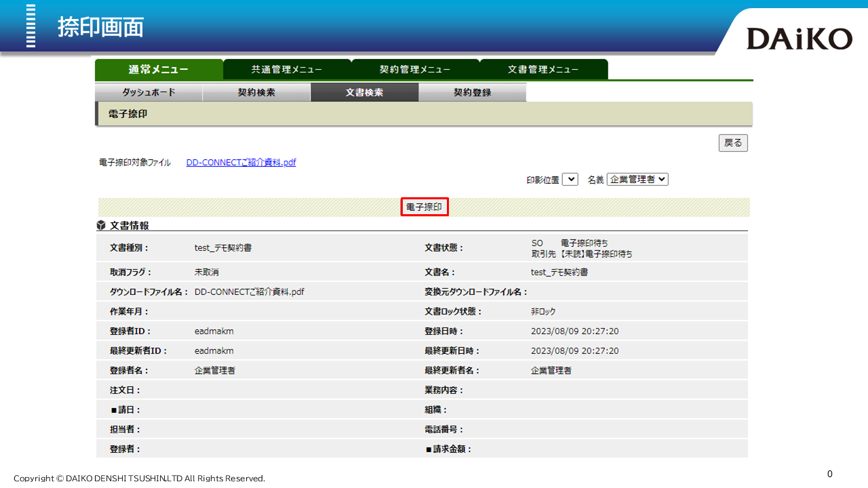Click the 電子捺印対象ファイル label
This screenshot has width=868, height=488.
135,163
